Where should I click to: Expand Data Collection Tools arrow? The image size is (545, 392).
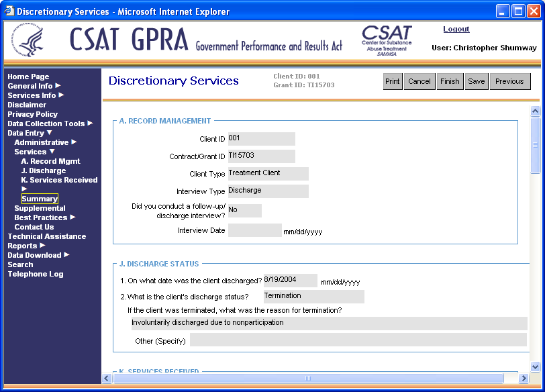(x=90, y=124)
